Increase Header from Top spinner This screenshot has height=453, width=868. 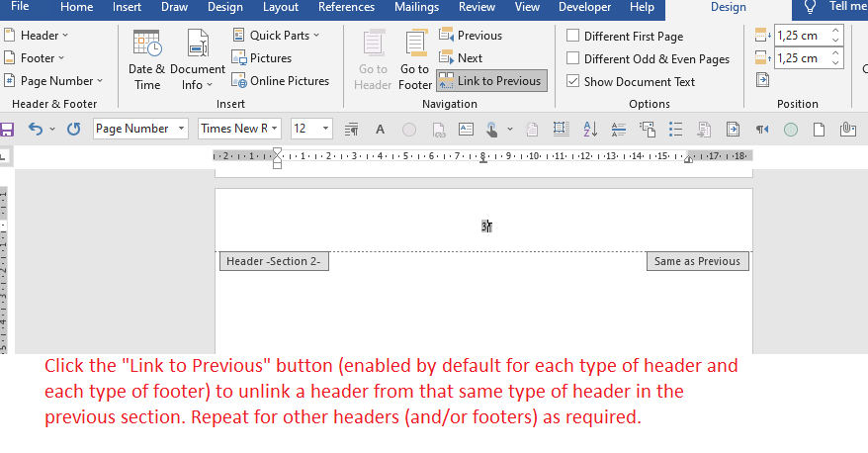[x=836, y=31]
